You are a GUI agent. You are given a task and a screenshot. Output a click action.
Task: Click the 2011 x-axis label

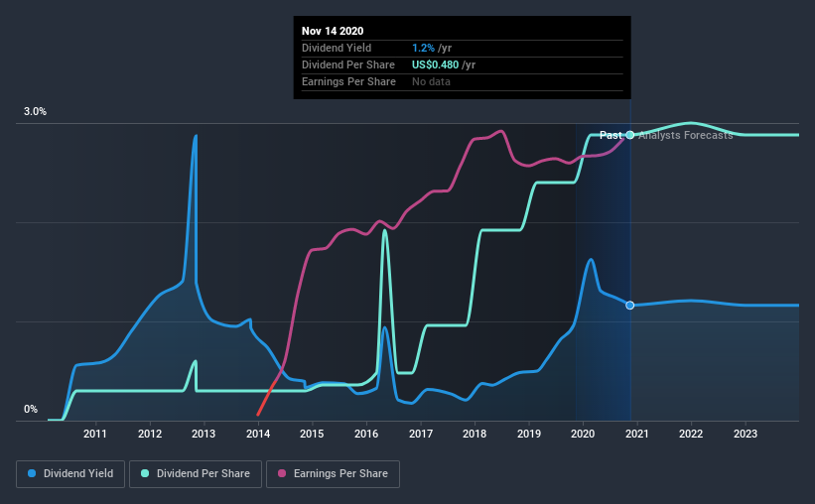(95, 434)
